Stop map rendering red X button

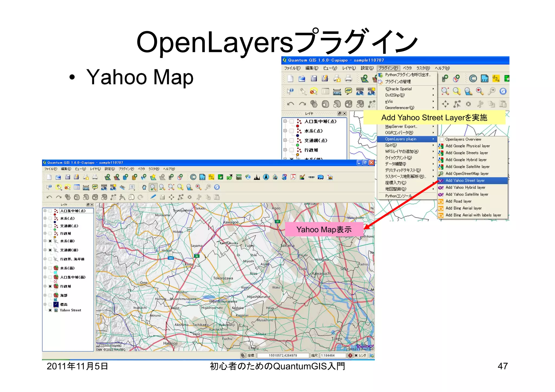pos(350,355)
